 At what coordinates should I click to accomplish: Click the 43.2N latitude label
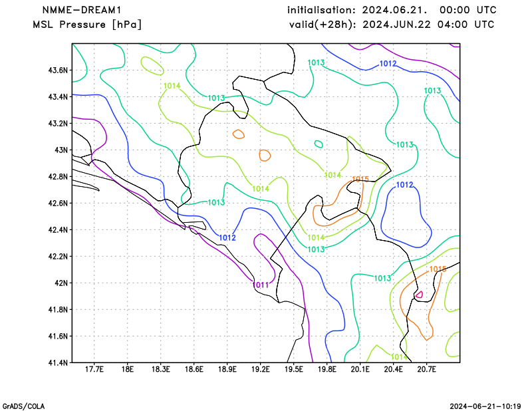(x=58, y=123)
